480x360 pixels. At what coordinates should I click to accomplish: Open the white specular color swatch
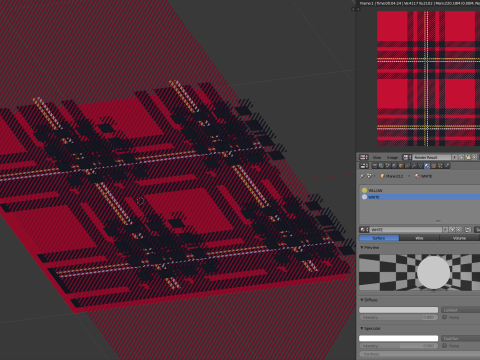[398, 338]
